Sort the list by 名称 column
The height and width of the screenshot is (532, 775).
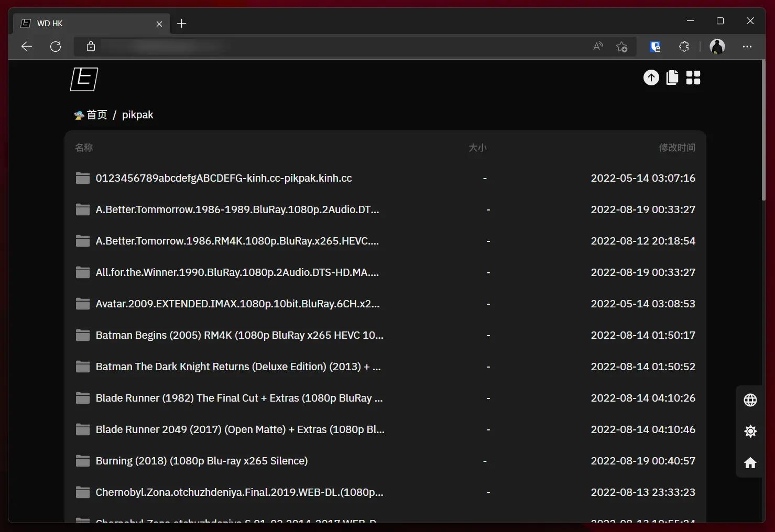tap(84, 148)
